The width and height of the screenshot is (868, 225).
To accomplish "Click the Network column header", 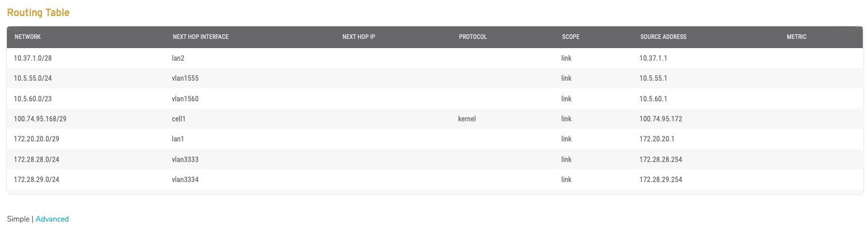I will coord(28,37).
